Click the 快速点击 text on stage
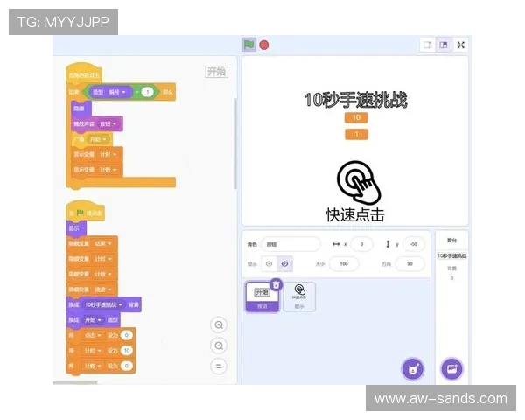Image resolution: width=525 pixels, height=420 pixels. (x=355, y=214)
